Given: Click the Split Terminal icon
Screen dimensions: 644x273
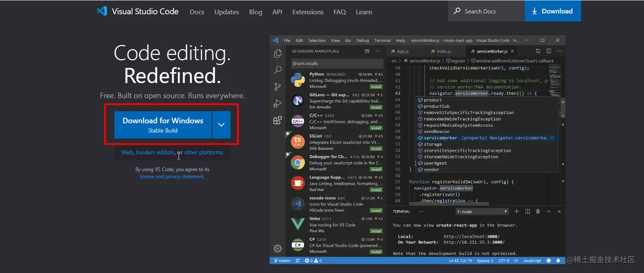Looking at the screenshot, I should coord(527,211).
